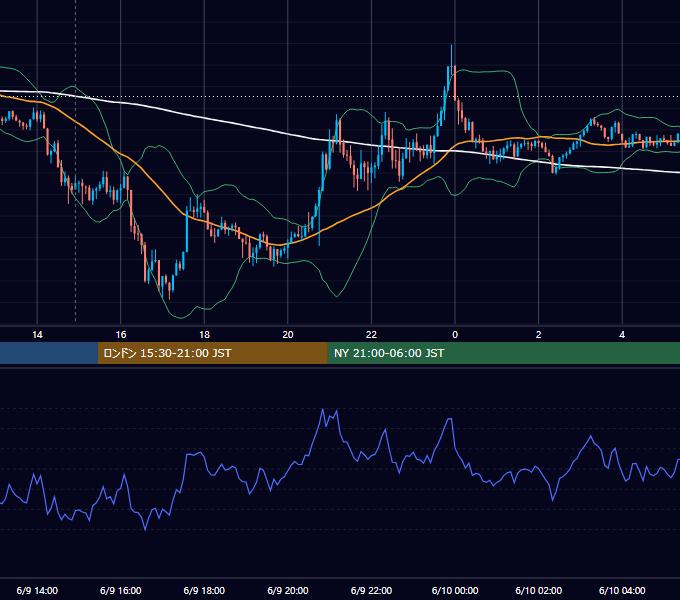This screenshot has height=600, width=680.
Task: Select the NY 21:00-06:00 JST session bar
Action: [x=503, y=353]
